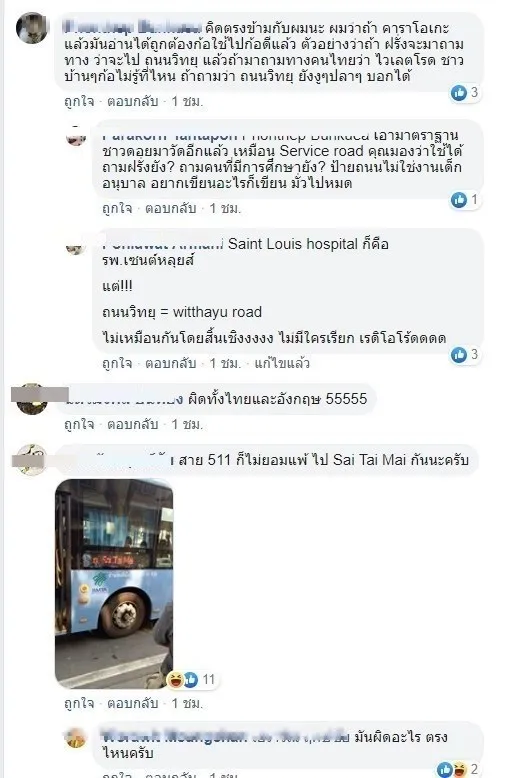506x778 pixels.
Task: Open avatar of the 55555 commenter
Action: point(32,398)
